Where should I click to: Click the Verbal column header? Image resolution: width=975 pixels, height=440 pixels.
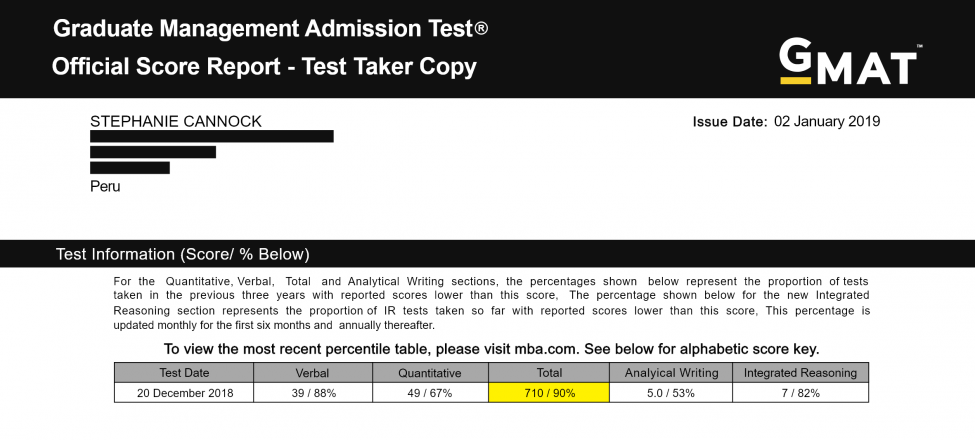coord(312,373)
